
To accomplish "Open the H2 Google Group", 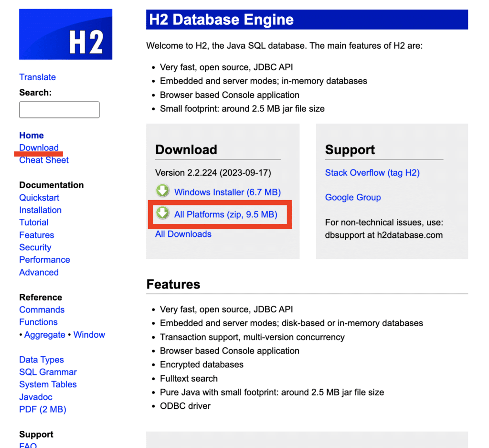I will (x=352, y=197).
